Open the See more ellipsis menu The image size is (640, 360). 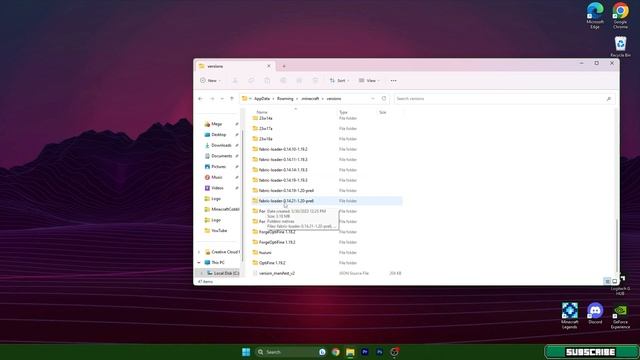pos(393,80)
